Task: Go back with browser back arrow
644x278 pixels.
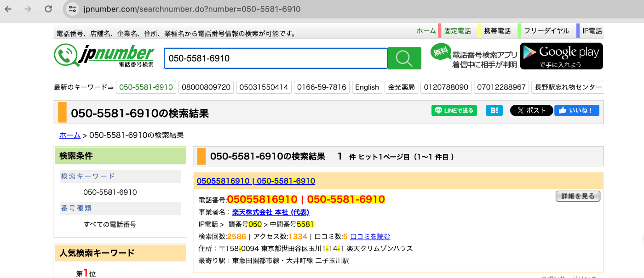Action: pos(9,9)
